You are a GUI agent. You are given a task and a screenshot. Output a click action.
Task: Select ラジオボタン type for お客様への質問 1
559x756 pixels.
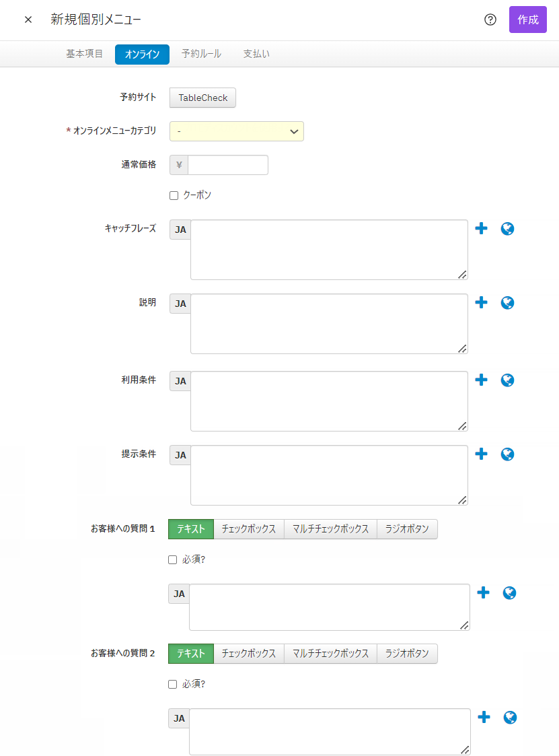[407, 529]
